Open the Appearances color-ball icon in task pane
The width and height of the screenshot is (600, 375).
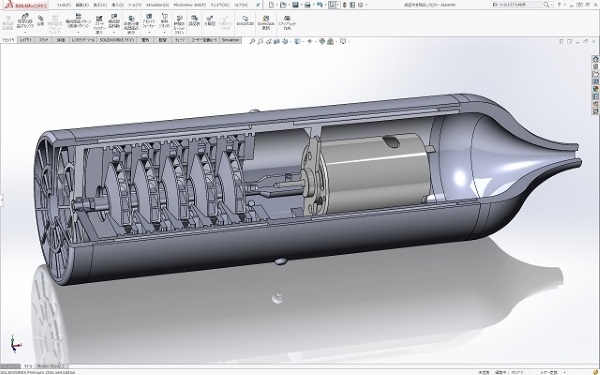tap(595, 89)
